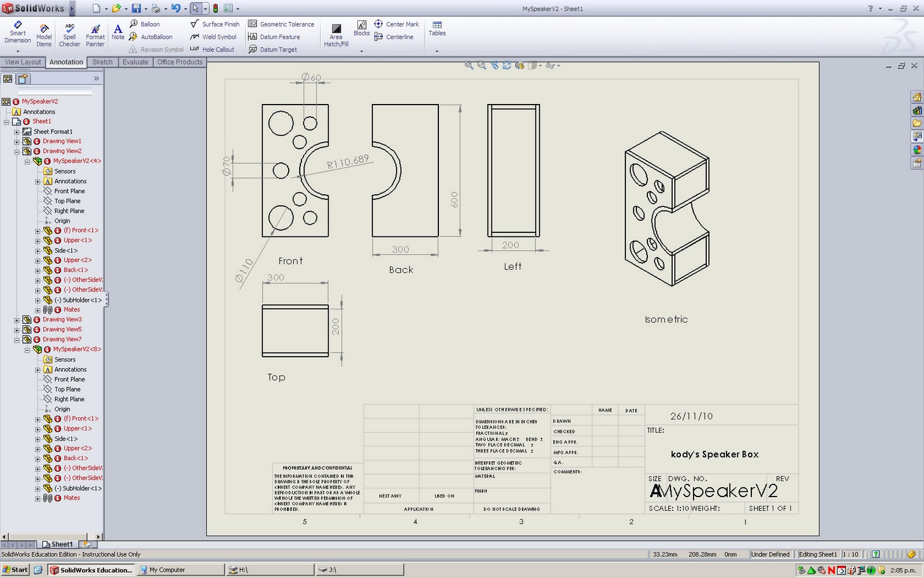
Task: Switch to the FeatureManager design tree tab icon
Action: [8, 79]
